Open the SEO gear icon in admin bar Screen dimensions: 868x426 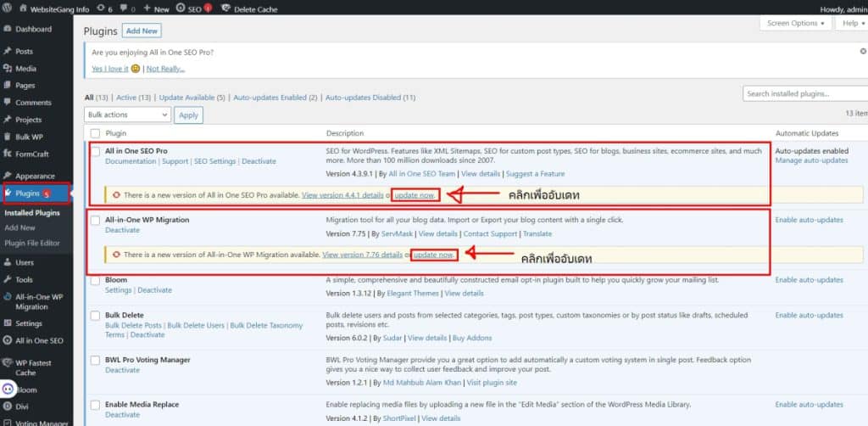tap(181, 8)
